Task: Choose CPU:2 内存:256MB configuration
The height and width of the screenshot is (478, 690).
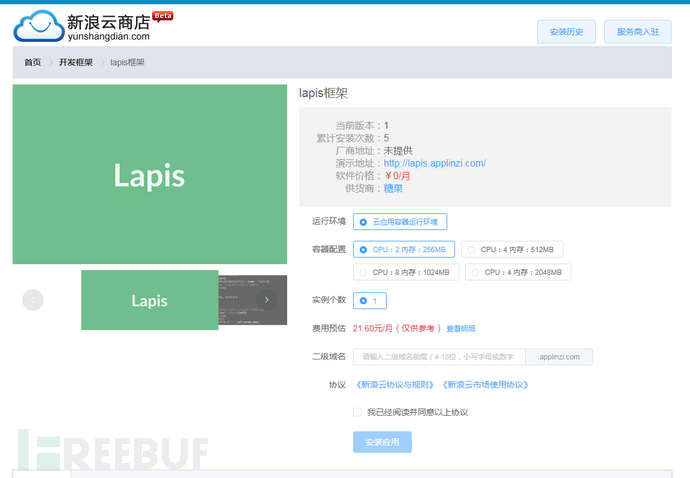Action: coord(404,250)
